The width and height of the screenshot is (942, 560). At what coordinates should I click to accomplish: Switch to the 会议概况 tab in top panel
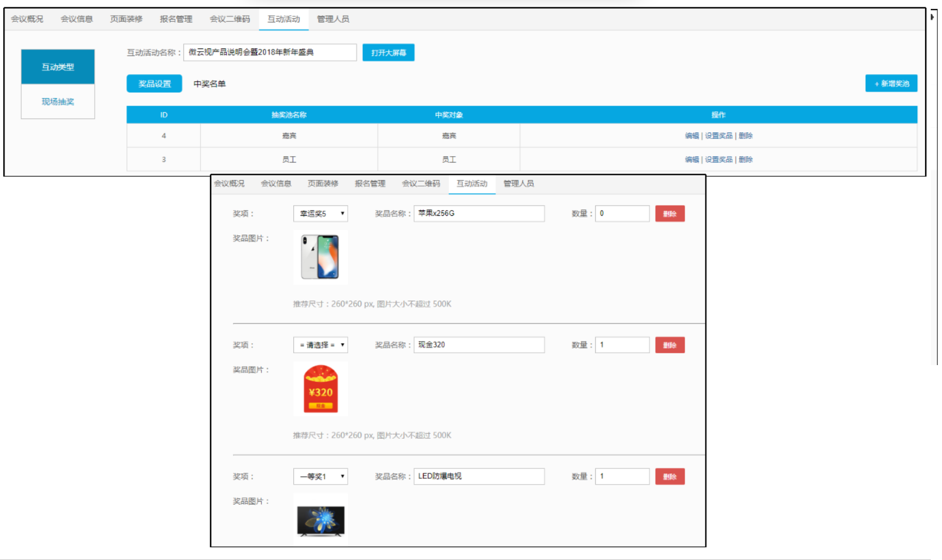tap(27, 19)
